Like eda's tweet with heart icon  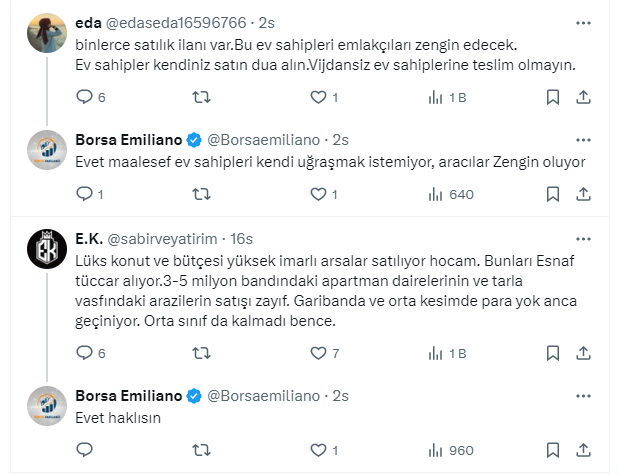[318, 97]
